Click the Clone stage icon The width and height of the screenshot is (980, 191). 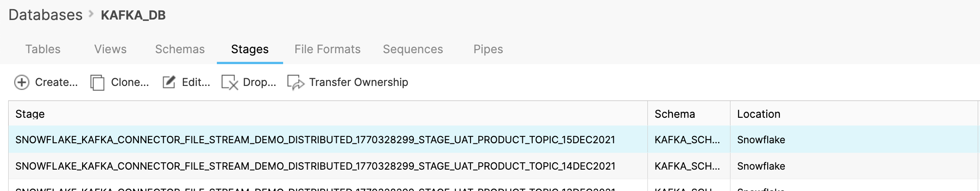tap(97, 83)
